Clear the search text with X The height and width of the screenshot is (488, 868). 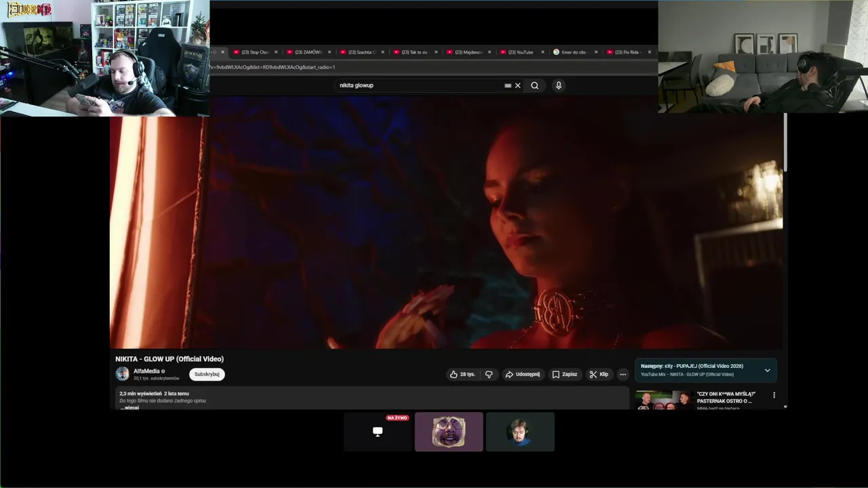[517, 85]
